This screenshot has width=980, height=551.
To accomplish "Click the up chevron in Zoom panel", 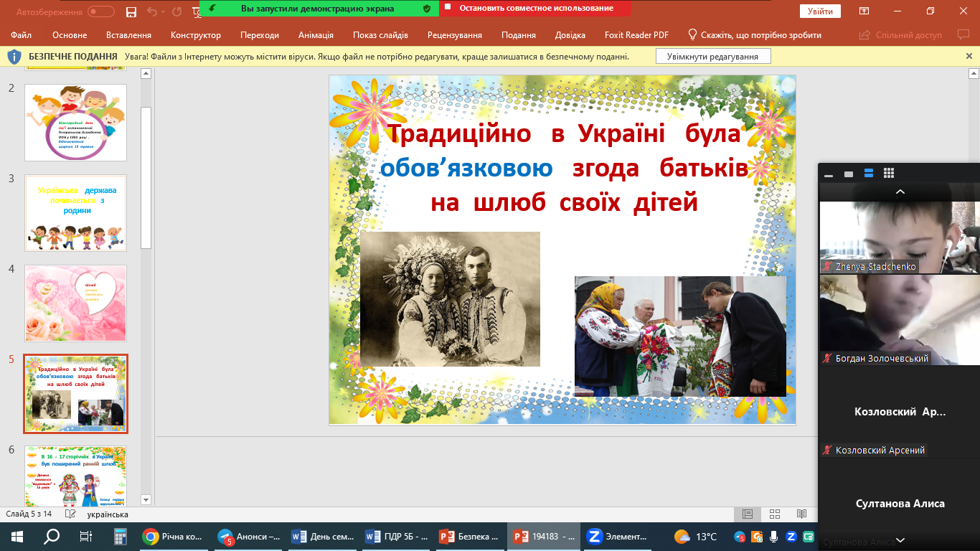I will tap(900, 192).
